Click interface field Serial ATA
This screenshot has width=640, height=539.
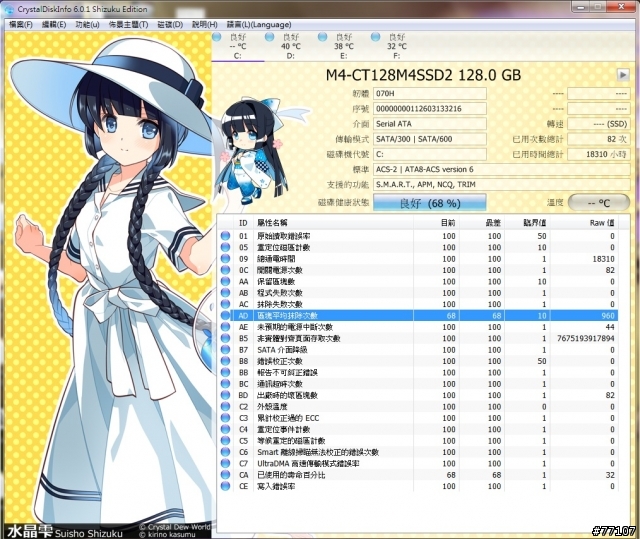tap(430, 124)
